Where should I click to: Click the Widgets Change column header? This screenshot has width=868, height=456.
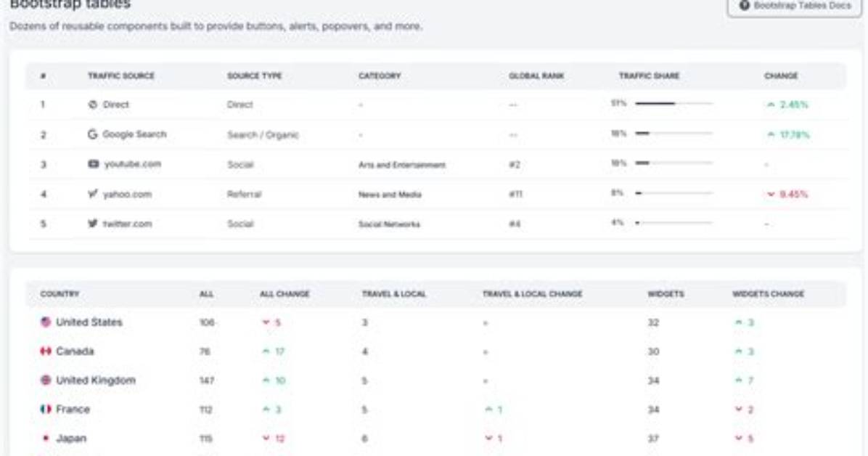[768, 293]
